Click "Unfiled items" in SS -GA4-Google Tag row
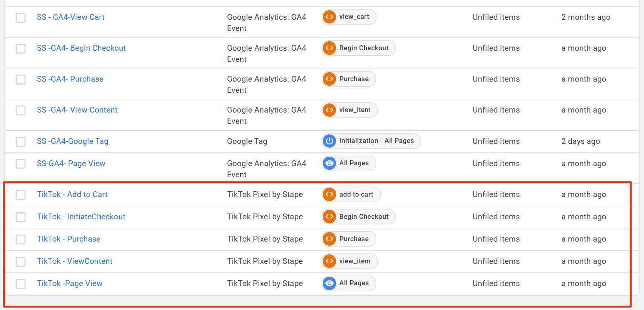Viewport: 644px width, 310px height. click(496, 141)
